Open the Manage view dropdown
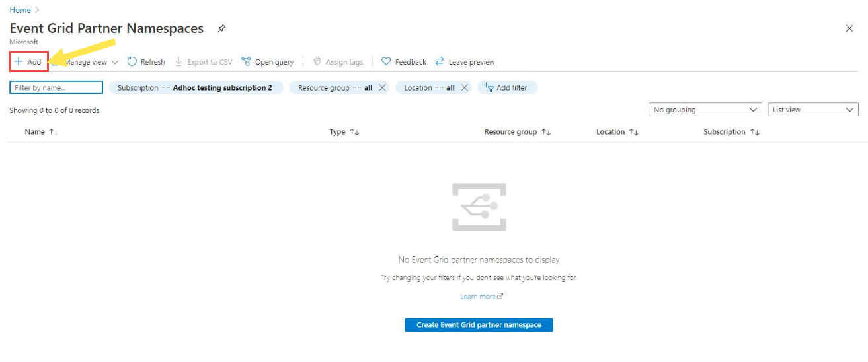Viewport: 868px width, 362px height. 86,62
